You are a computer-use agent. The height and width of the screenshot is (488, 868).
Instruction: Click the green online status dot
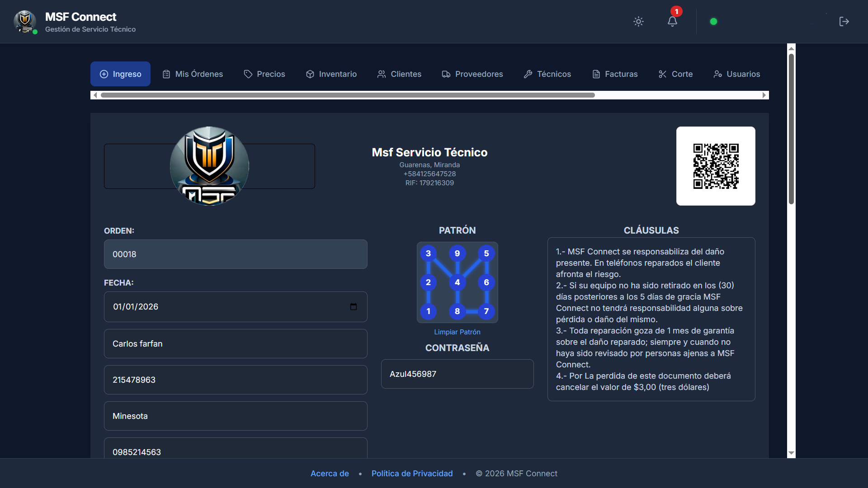pyautogui.click(x=713, y=21)
